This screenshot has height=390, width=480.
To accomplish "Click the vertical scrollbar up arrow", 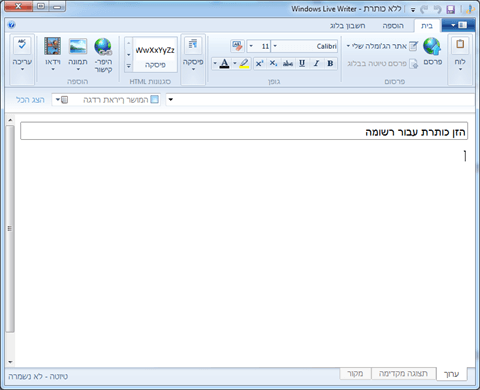I will [10, 120].
